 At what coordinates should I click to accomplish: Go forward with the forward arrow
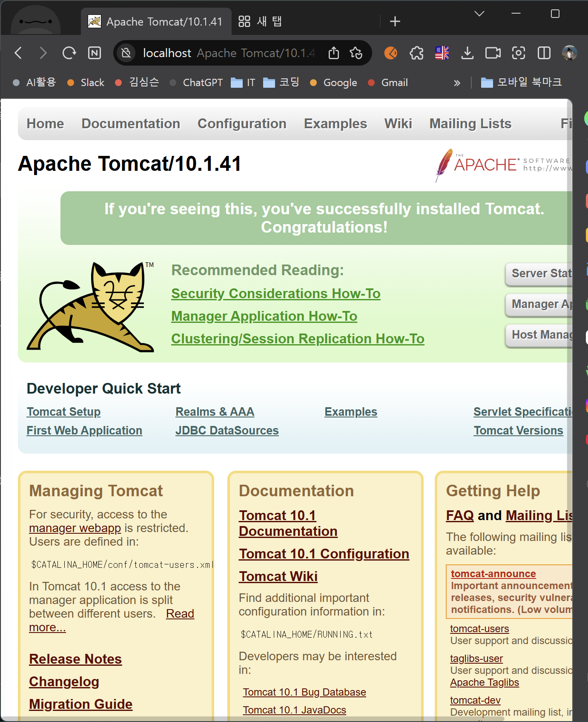43,53
